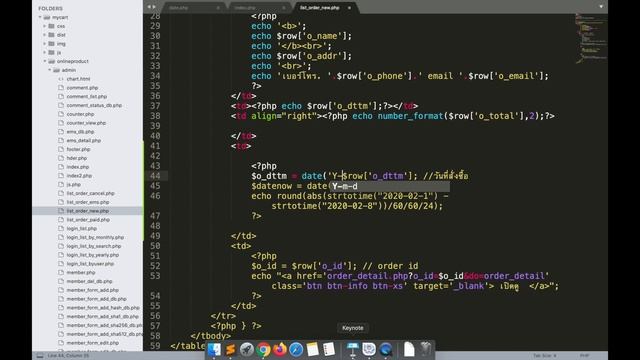
Task: Open login_list_by_yearly.php in sidebar
Action: tap(93, 255)
